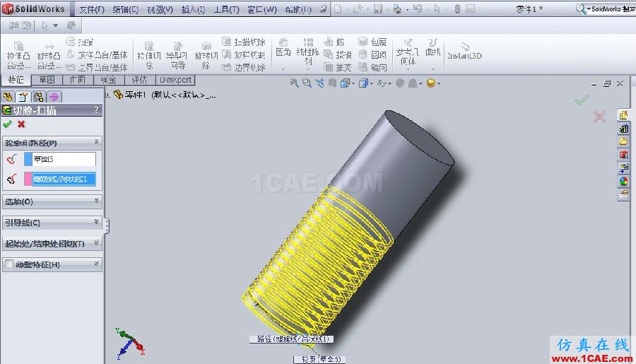Expand the Guide Curves (引导线) section

pos(97,221)
